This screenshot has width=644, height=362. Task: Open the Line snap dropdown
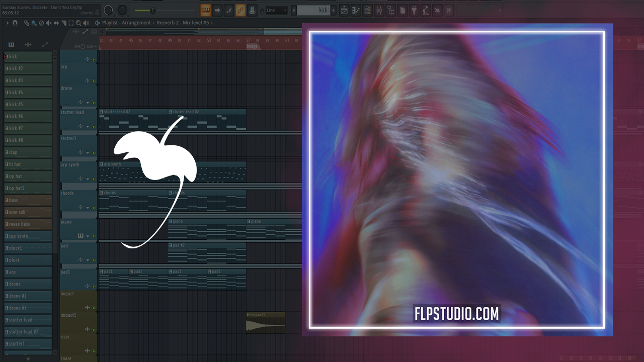277,10
